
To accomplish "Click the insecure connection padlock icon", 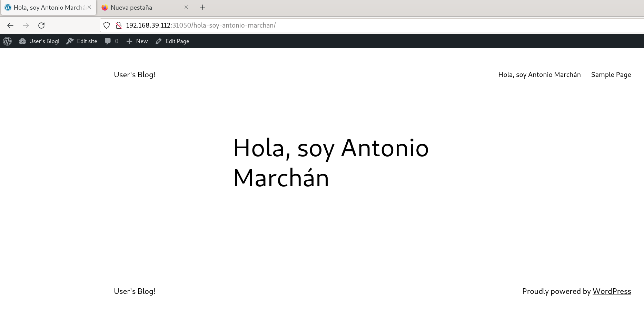I will tap(119, 25).
